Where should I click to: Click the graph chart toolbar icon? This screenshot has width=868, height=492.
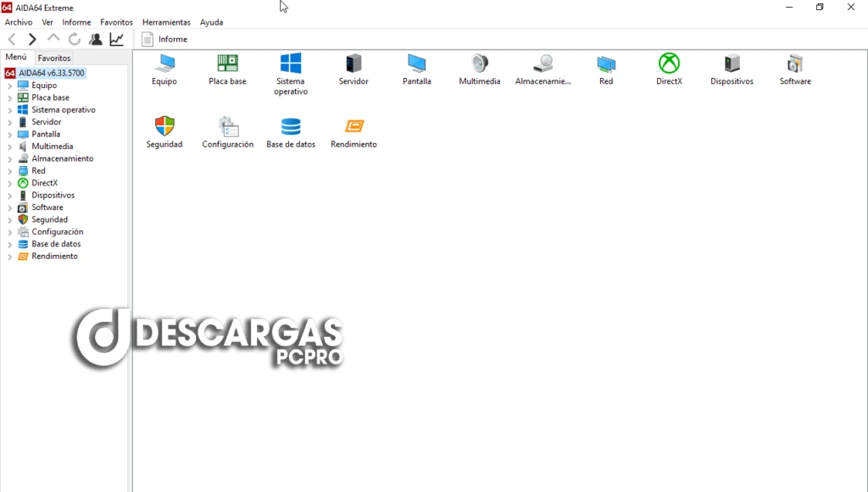(117, 39)
